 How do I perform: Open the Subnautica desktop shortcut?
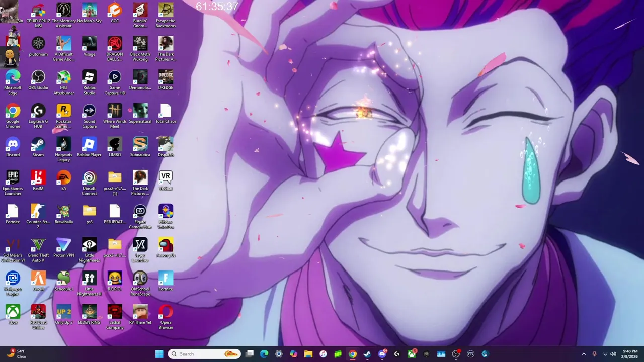pos(140,147)
